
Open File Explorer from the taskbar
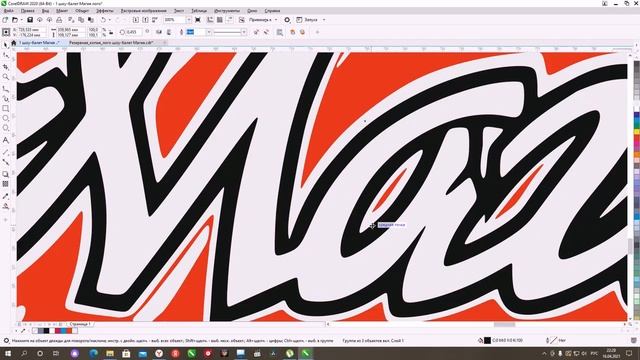coord(110,353)
